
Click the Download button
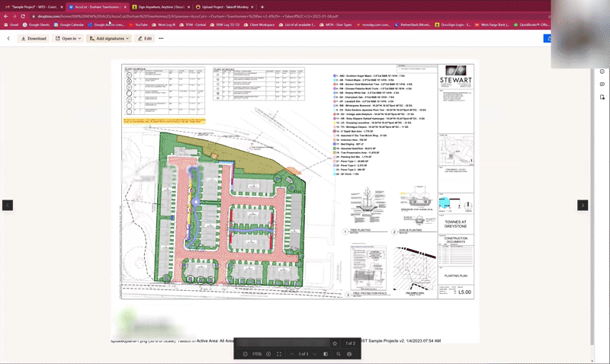point(34,39)
